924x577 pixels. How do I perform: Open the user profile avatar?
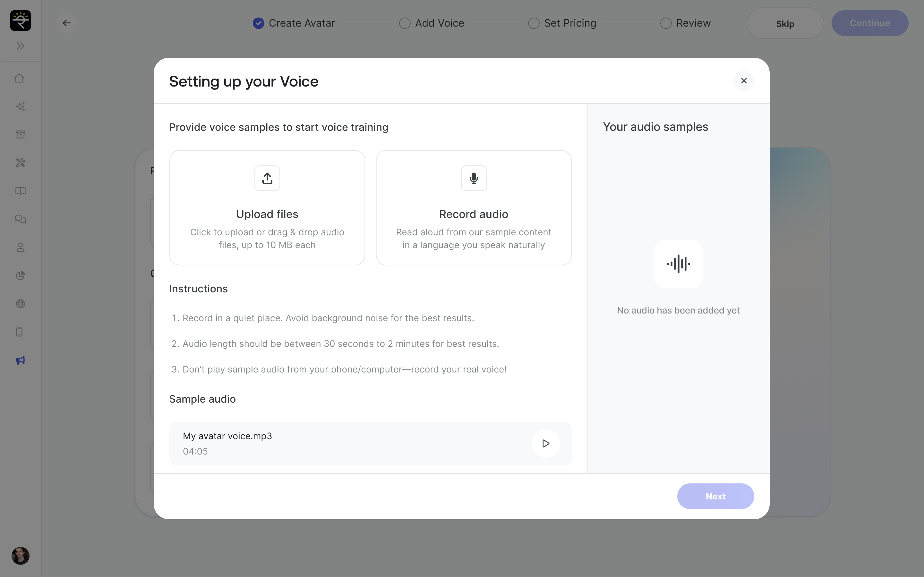pyautogui.click(x=20, y=556)
